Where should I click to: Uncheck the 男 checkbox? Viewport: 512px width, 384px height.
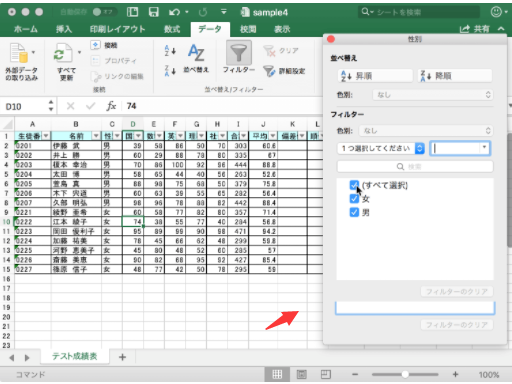(354, 212)
